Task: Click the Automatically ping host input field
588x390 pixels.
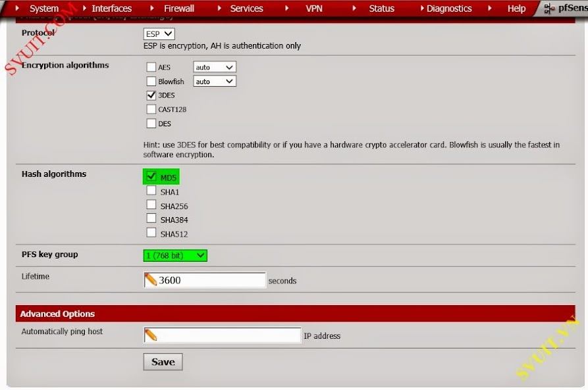Action: pyautogui.click(x=222, y=335)
